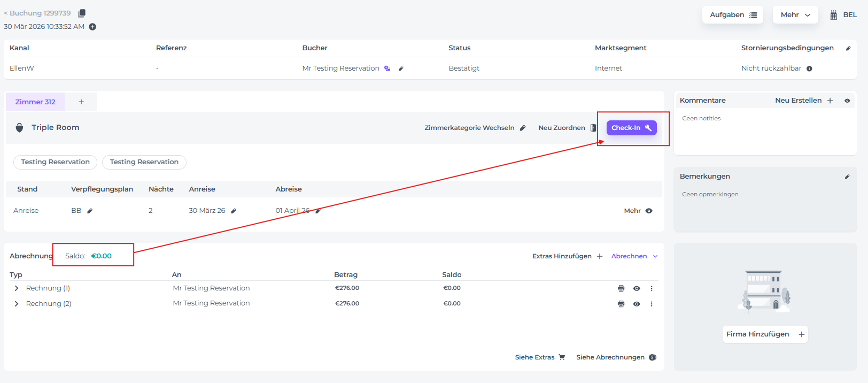The height and width of the screenshot is (383, 868).
Task: Edit the Verpflegungsplan BB pencil icon
Action: click(90, 211)
